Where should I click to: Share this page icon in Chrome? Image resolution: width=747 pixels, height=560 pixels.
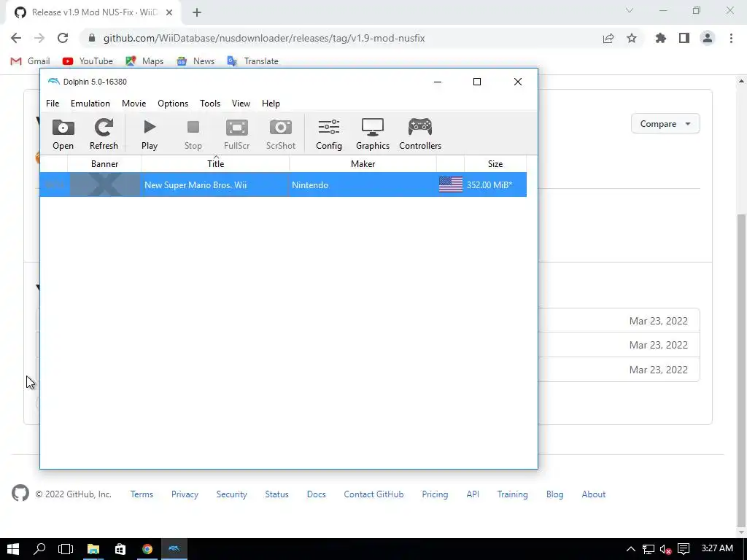pos(608,38)
